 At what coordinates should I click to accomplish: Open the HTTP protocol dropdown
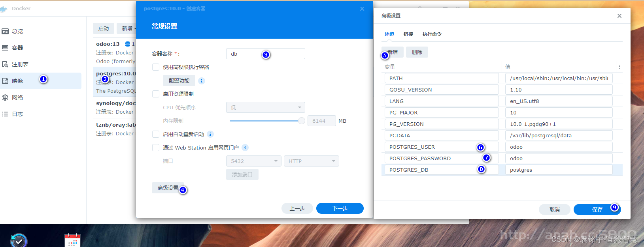[x=312, y=161]
